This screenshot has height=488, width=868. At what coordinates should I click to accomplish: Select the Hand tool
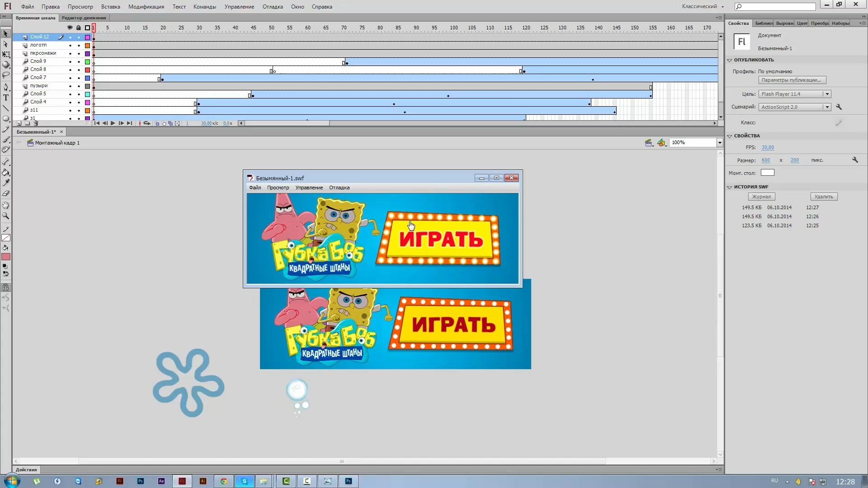point(5,206)
